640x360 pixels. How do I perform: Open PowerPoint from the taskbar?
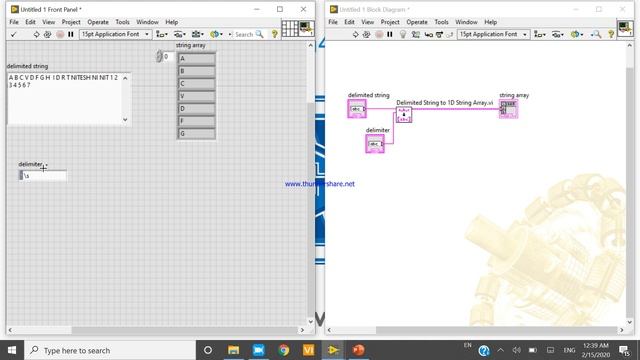coord(358,350)
